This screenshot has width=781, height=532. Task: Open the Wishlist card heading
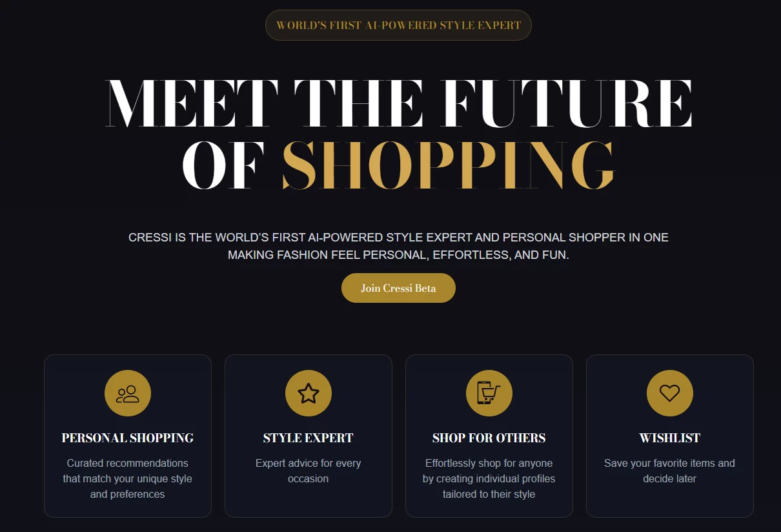coord(670,438)
